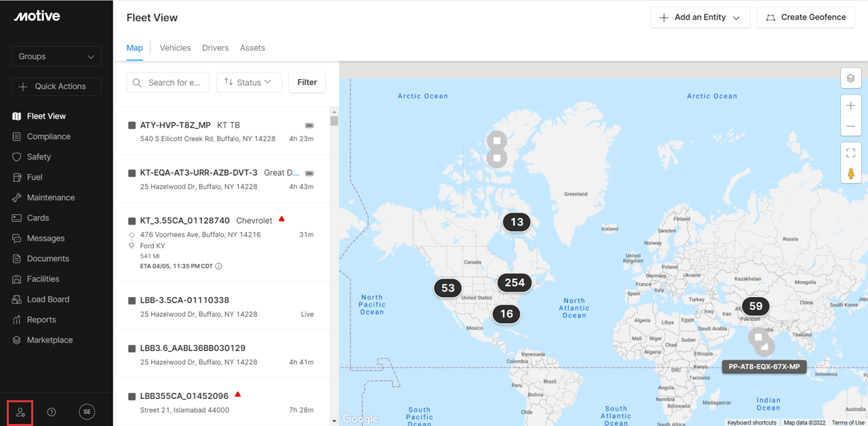Click the upper gray marker in Arctic Canada
868x426 pixels.
497,140
